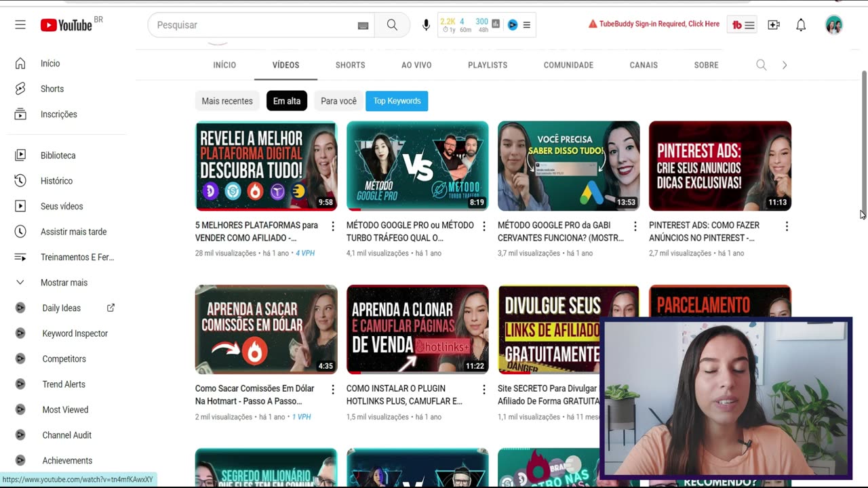The width and height of the screenshot is (868, 488).
Task: Switch to COMUNIDADE channel tab
Action: click(x=568, y=65)
